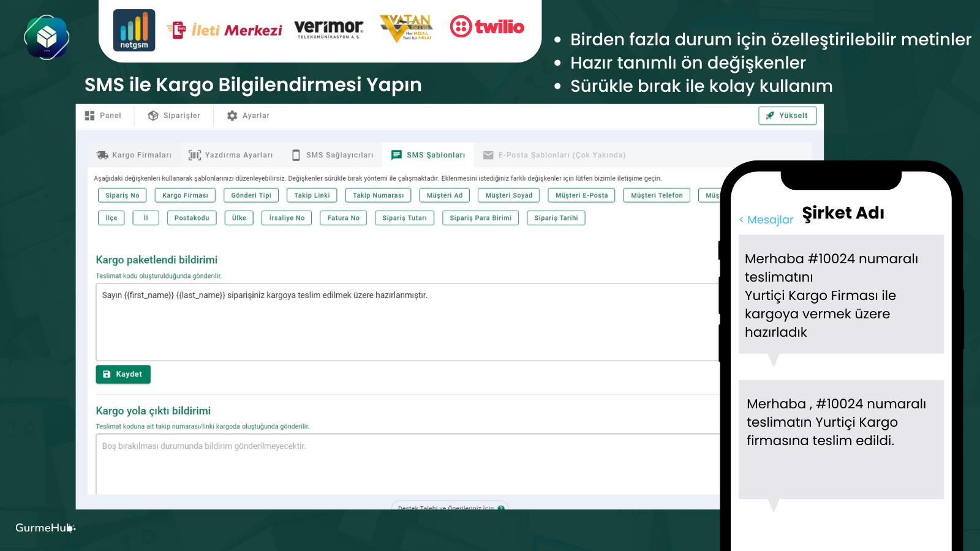Screen dimensions: 980x551
Task: Click the Yükselt upgrade button
Action: 788,116
